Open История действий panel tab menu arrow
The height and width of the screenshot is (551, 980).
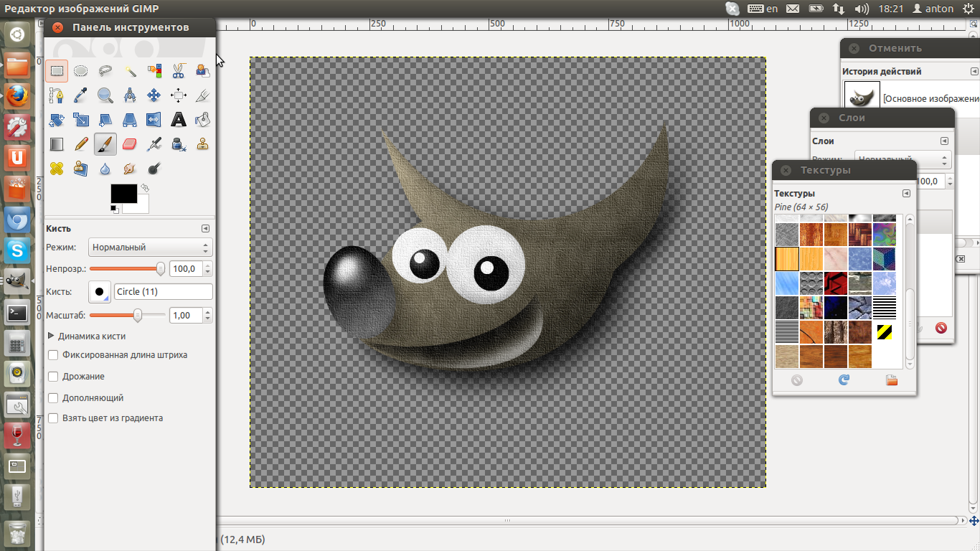click(974, 72)
